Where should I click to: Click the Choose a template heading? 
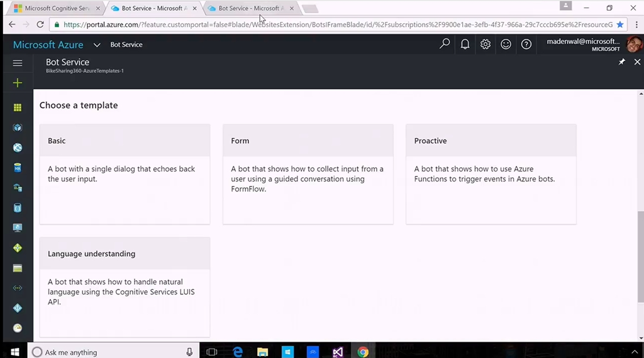79,106
